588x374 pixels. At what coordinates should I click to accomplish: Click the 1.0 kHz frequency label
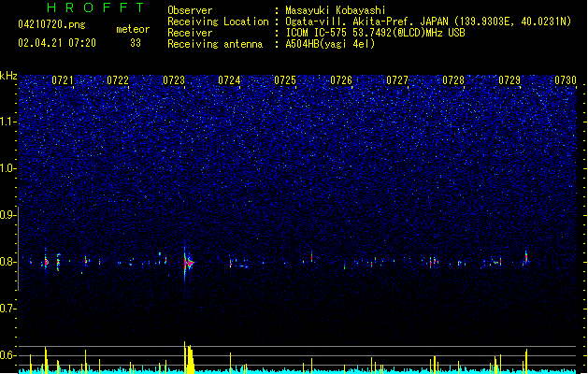coord(7,168)
